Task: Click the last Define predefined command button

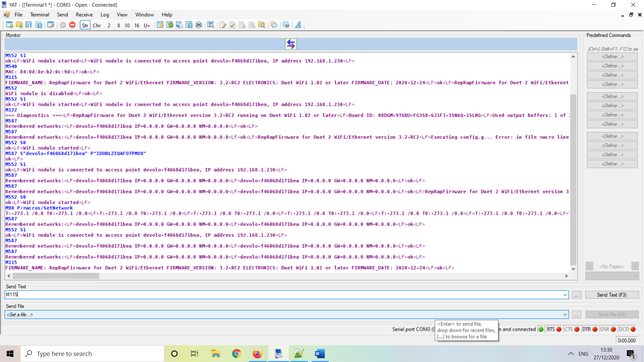Action: [x=612, y=164]
